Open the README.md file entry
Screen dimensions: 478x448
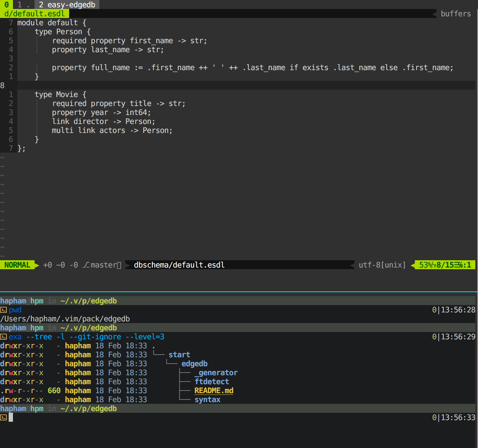pos(214,391)
